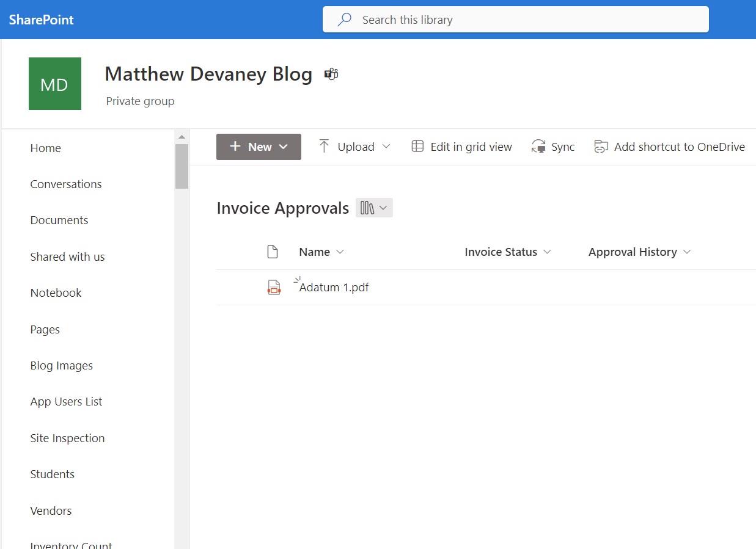Open the Site Inspection page
The height and width of the screenshot is (549, 756).
67,438
